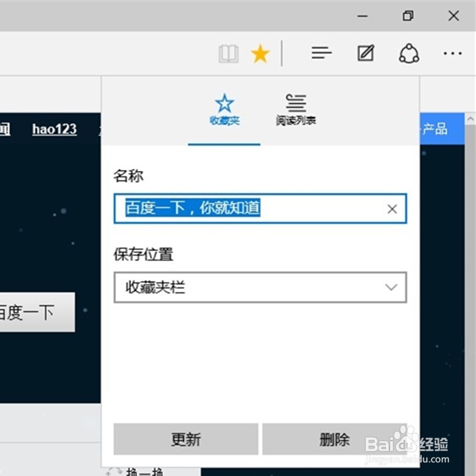Click the 更新 update button
Viewport: 476px width, 476px height.
tap(186, 439)
